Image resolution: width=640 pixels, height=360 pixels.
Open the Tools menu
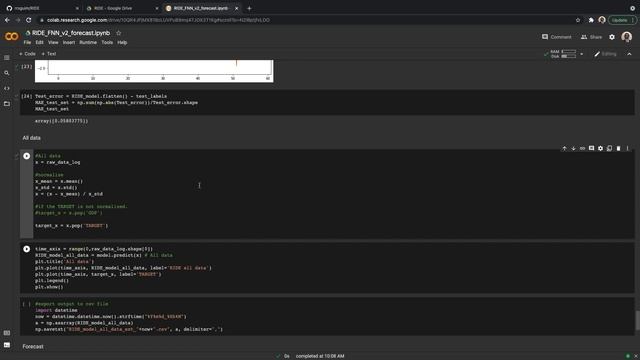(107, 42)
